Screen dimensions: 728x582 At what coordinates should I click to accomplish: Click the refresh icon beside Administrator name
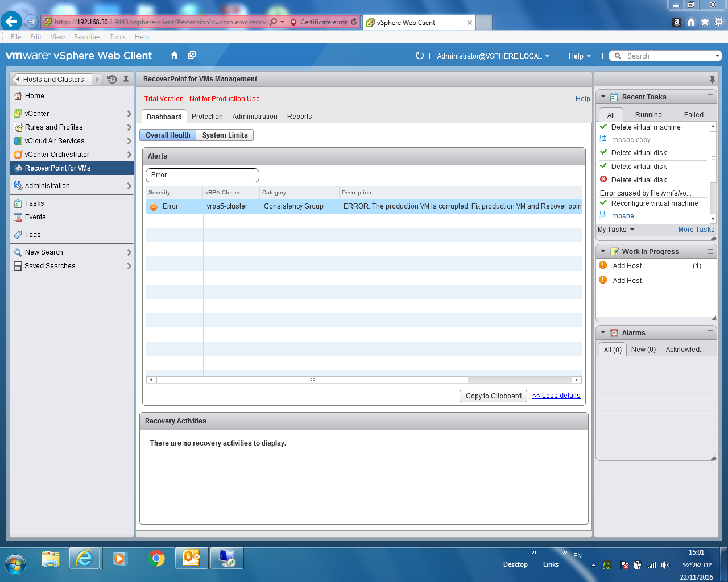(x=420, y=56)
